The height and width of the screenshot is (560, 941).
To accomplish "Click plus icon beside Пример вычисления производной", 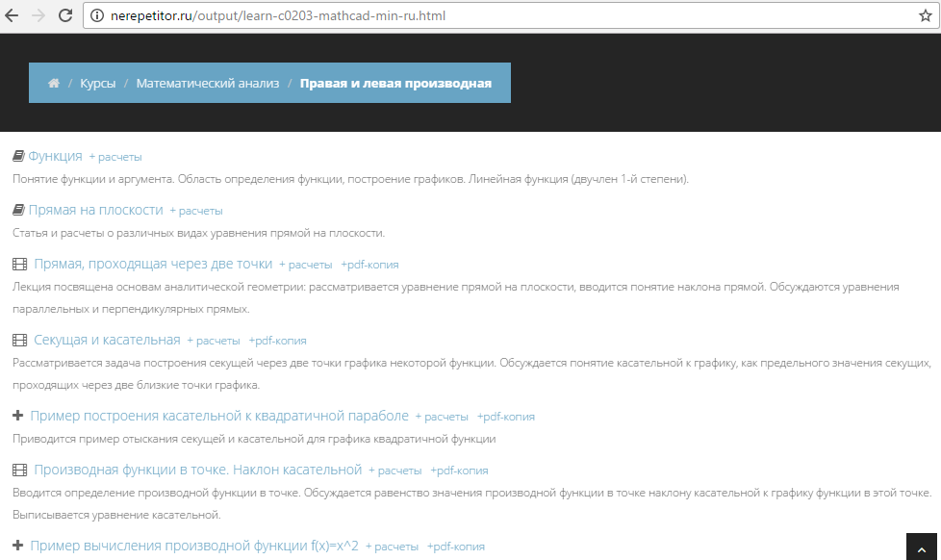I will point(18,545).
